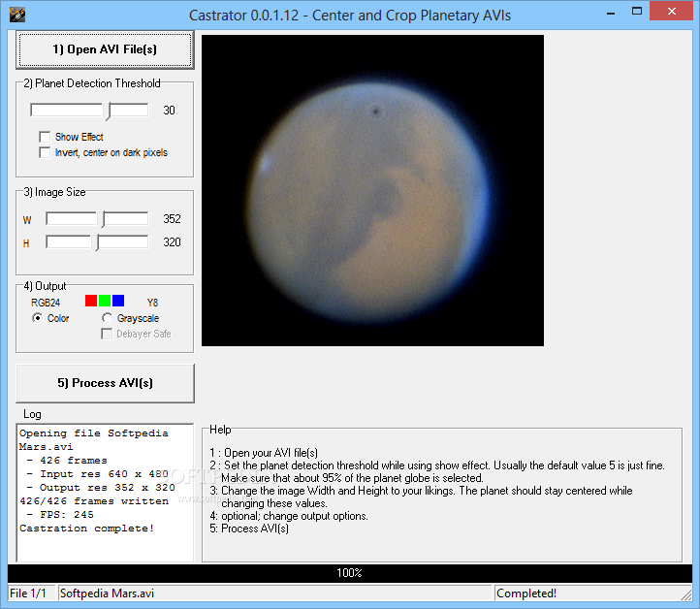Select the Color output radio button
The height and width of the screenshot is (609, 700).
coord(38,318)
